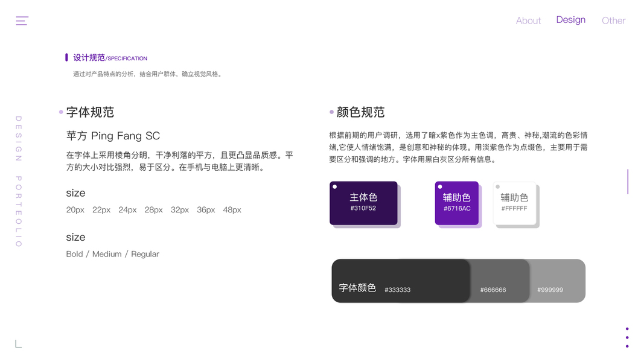Click the vertical DESIGN PORTFOLIO sidebar text
Image resolution: width=644 pixels, height=362 pixels.
coord(19,182)
